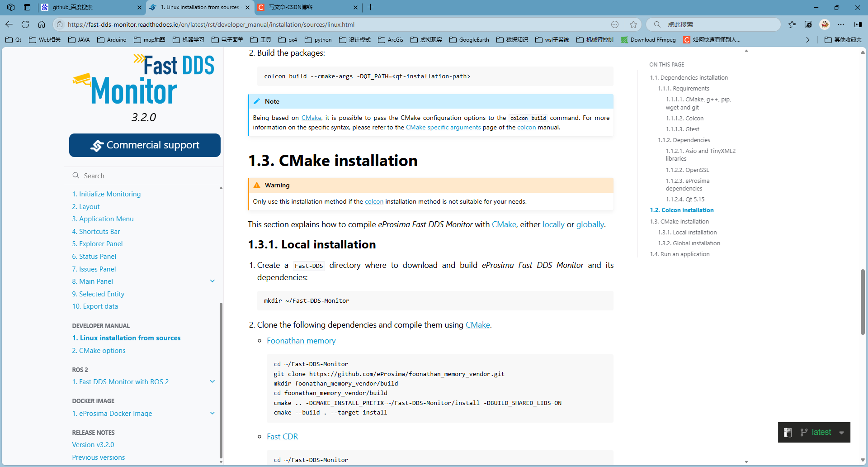Viewport: 868px width, 467px height.
Task: Open the Fast CDR link
Action: pyautogui.click(x=282, y=436)
